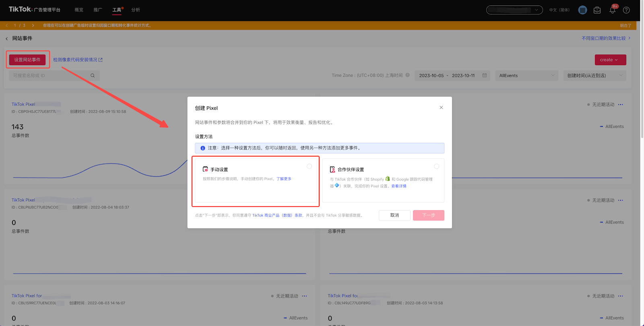Open 检测像素代码安装情况 link
The width and height of the screenshot is (644, 326).
78,60
